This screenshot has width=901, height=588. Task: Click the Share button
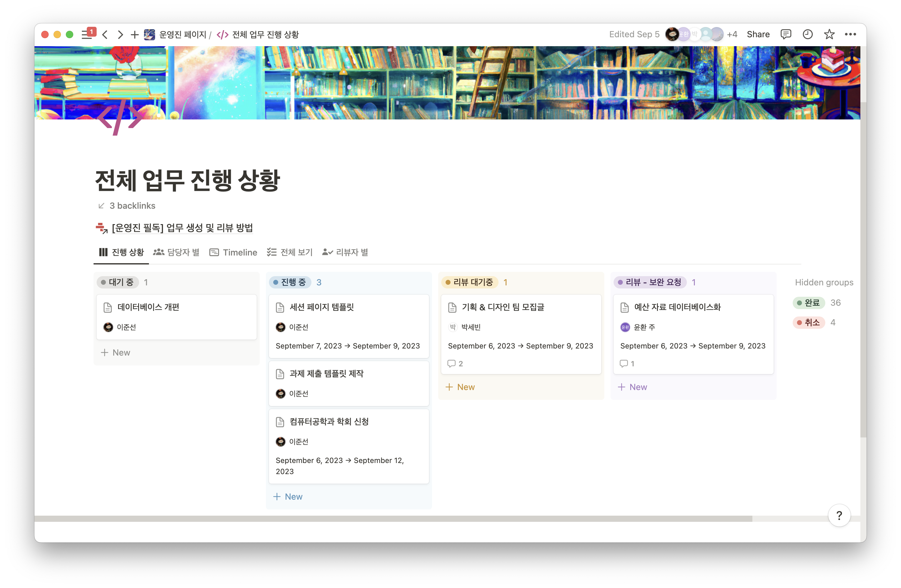(x=758, y=34)
